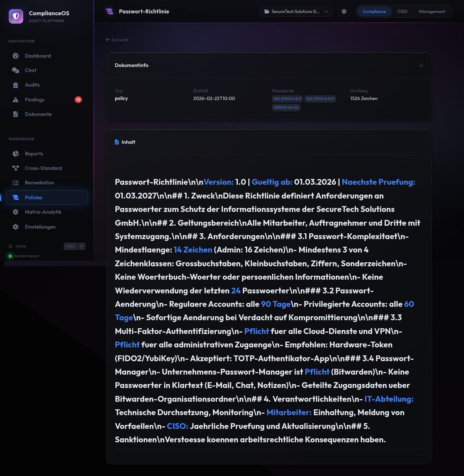Open Reports using the pie chart icon
This screenshot has width=464, height=476.
[16, 154]
